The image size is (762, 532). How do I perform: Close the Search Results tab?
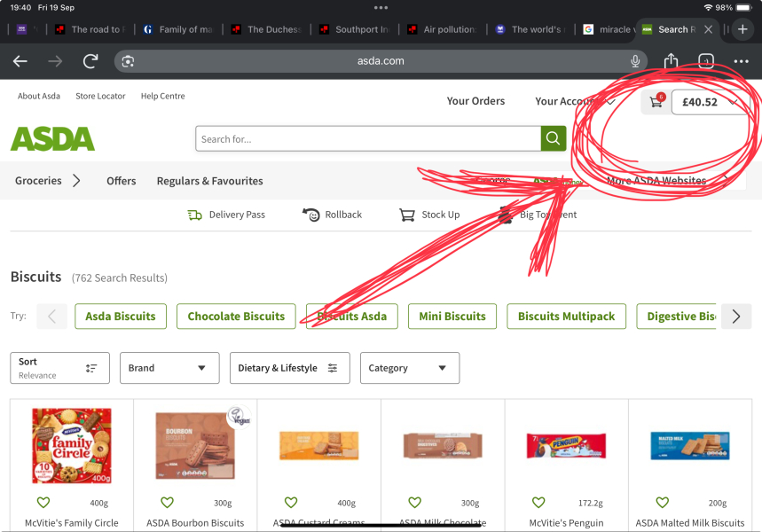pyautogui.click(x=709, y=29)
